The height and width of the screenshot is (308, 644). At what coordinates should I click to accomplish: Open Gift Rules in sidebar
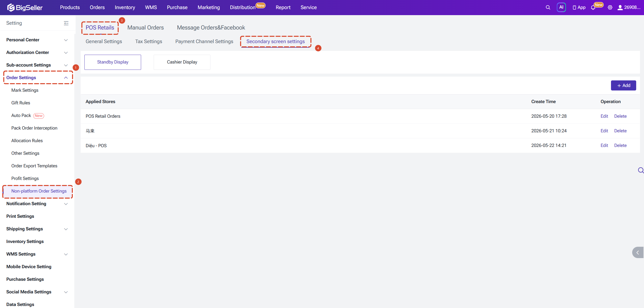click(x=21, y=103)
